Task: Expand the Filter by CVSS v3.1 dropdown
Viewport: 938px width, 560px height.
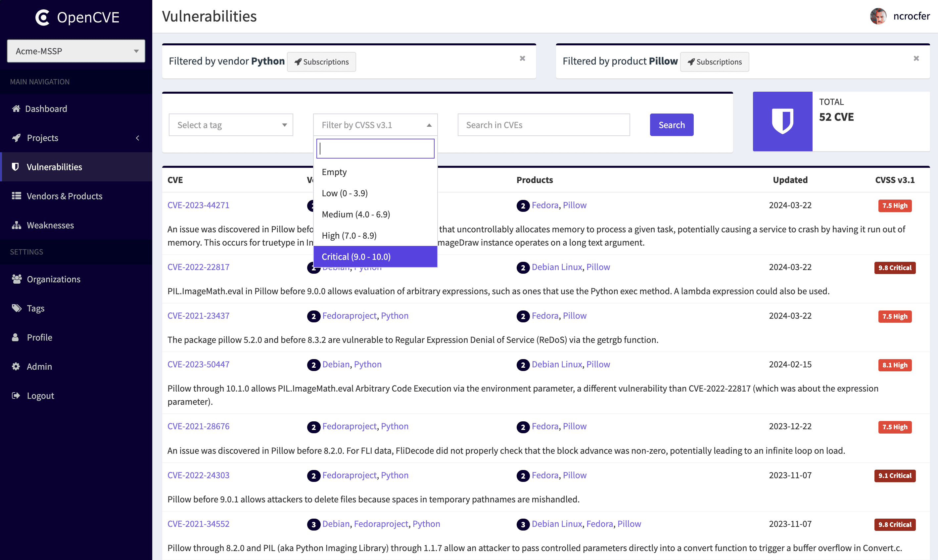Action: 375,125
